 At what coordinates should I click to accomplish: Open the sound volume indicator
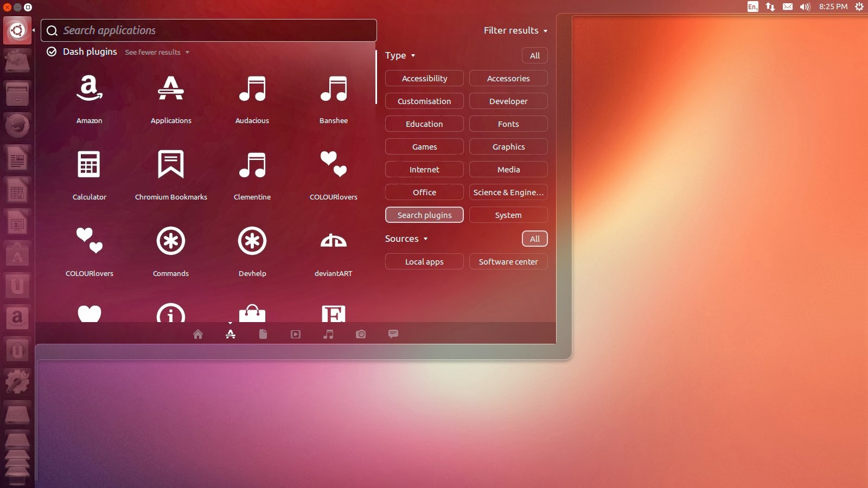tap(805, 7)
